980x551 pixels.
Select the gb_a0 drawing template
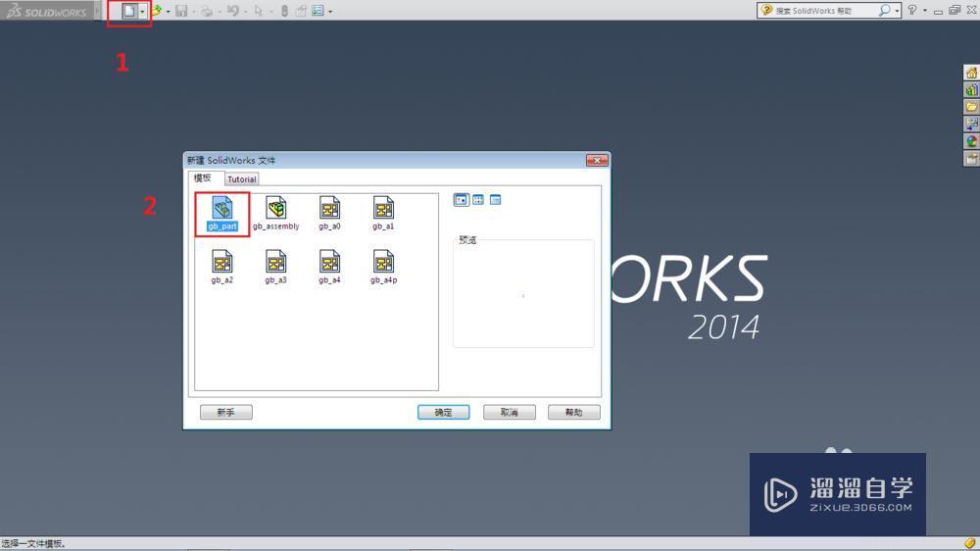click(329, 214)
